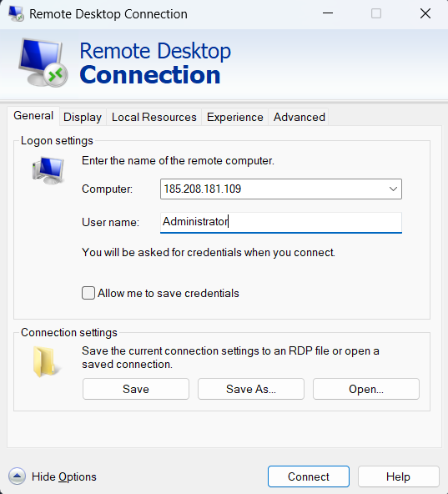Collapse options with the Hide Options arrow icon
The image size is (448, 494).
pyautogui.click(x=17, y=476)
